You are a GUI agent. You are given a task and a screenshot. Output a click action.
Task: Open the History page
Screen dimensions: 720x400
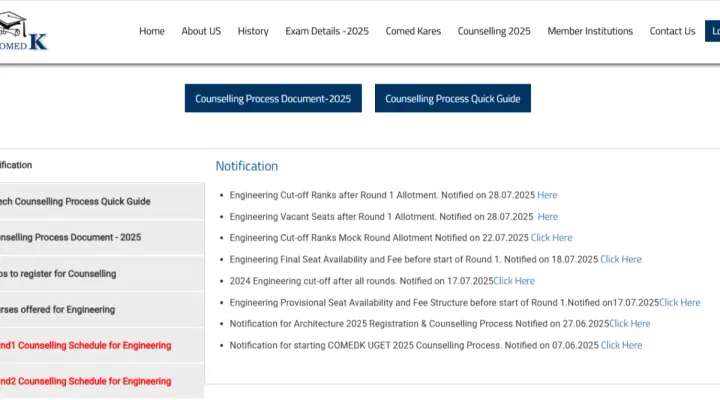point(253,31)
